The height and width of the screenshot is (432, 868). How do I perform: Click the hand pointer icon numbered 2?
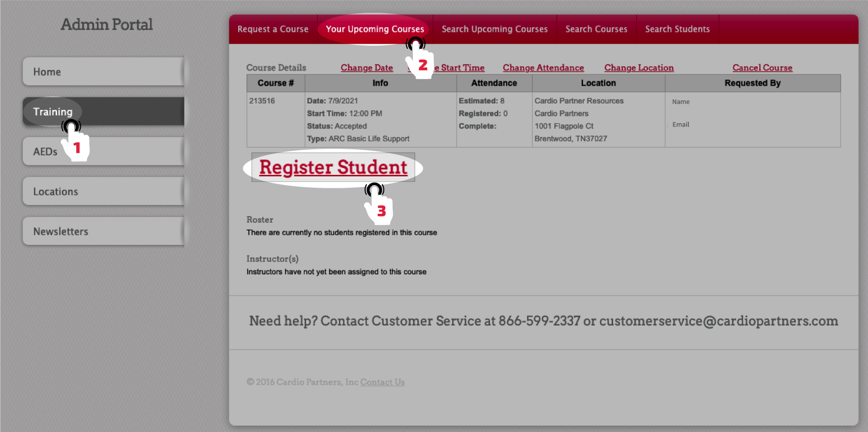419,60
